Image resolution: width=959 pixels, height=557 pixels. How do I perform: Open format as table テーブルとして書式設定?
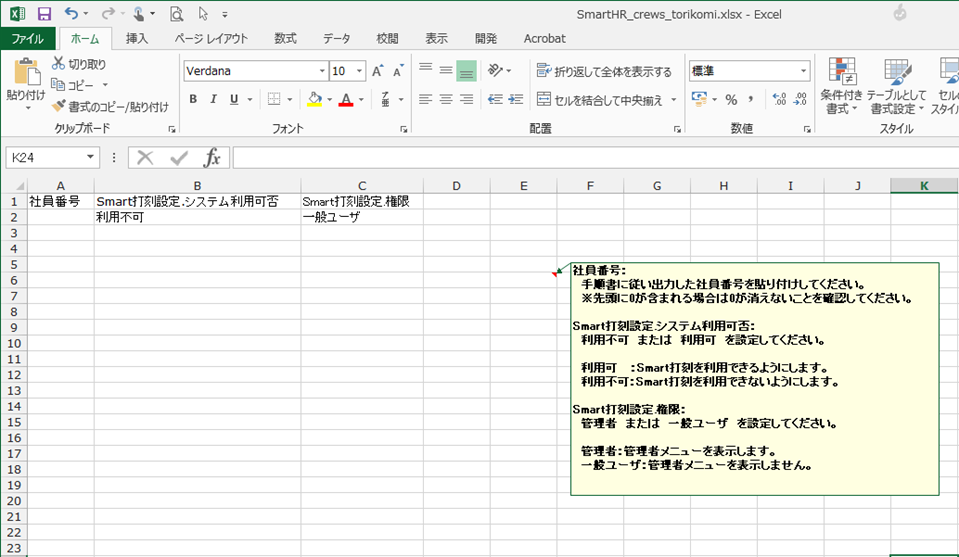[x=897, y=86]
